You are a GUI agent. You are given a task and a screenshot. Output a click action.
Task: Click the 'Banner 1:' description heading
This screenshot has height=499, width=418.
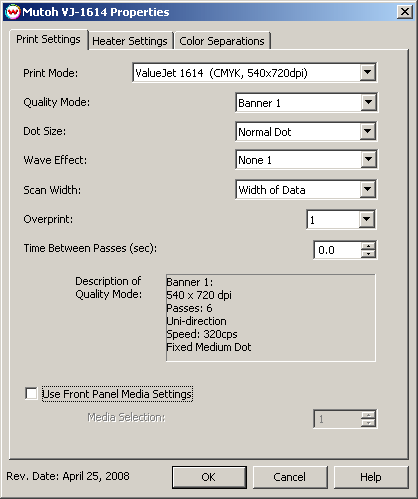pos(190,282)
